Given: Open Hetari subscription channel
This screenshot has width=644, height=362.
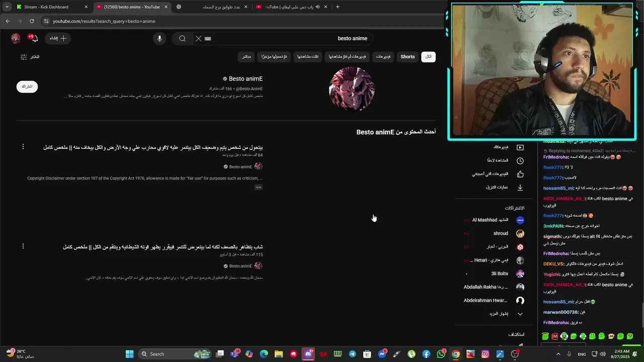Looking at the screenshot, I should pyautogui.click(x=493, y=260).
